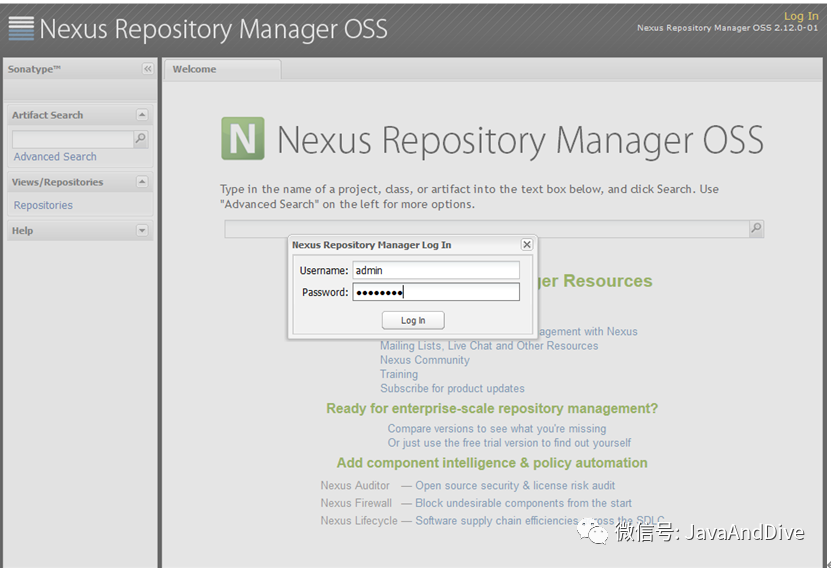Click Add component intelligence heading

[492, 463]
